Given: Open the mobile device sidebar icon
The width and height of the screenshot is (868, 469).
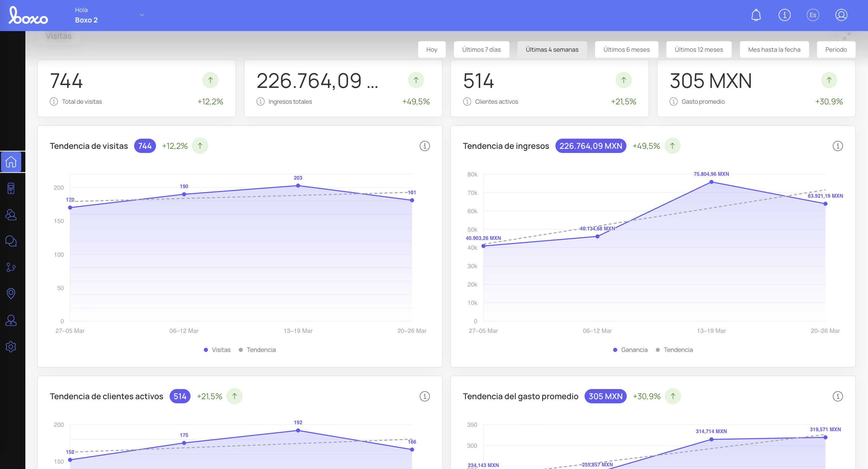Looking at the screenshot, I should tap(11, 188).
